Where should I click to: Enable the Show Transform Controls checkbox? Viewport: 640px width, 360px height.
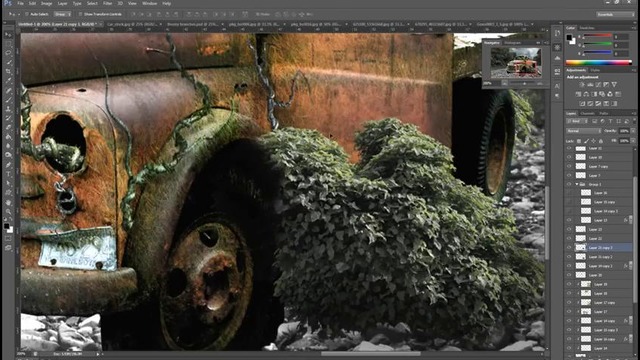[x=80, y=14]
